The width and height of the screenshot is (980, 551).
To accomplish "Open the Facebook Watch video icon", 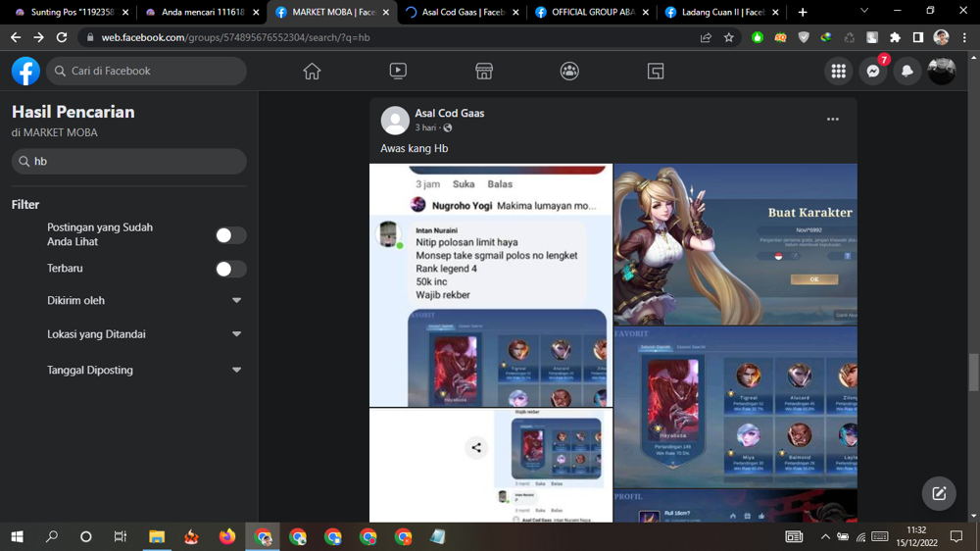I will coord(398,71).
